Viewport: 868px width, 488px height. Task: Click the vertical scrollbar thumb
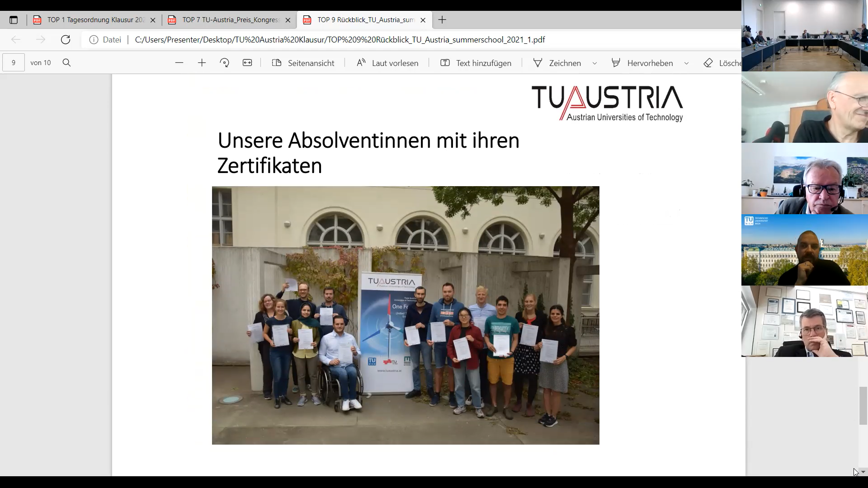click(x=863, y=405)
